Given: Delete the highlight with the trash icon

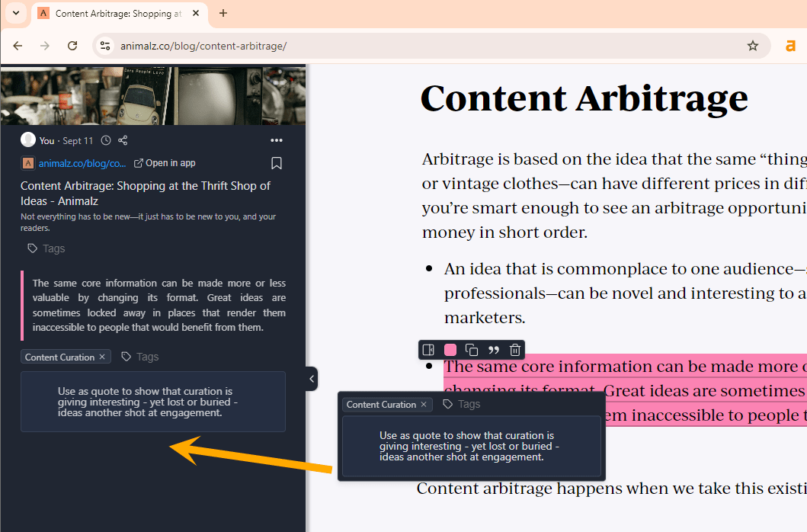Looking at the screenshot, I should coord(515,349).
